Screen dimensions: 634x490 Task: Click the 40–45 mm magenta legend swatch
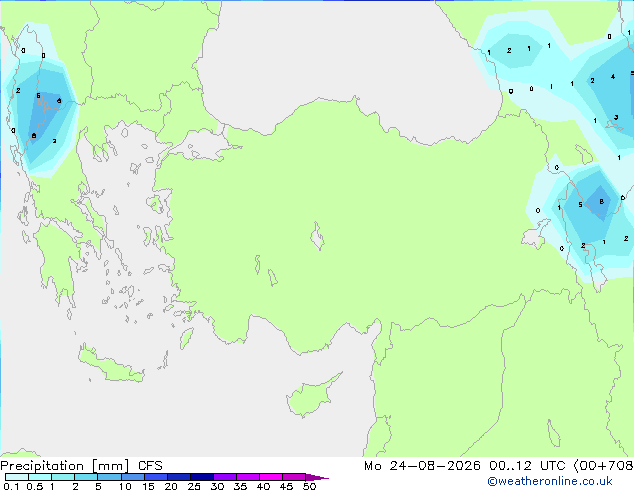click(x=271, y=477)
